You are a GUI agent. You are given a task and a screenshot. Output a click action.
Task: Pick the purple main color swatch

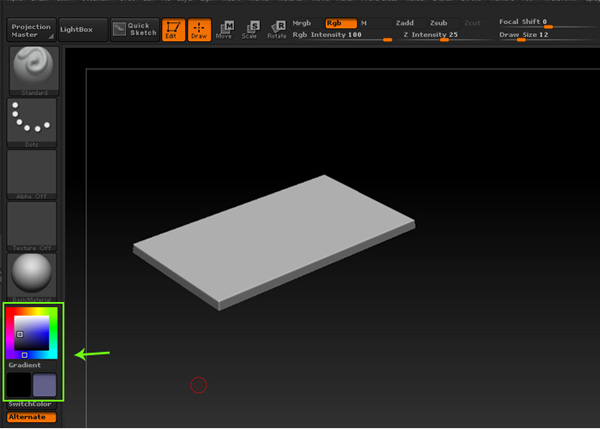pos(45,385)
